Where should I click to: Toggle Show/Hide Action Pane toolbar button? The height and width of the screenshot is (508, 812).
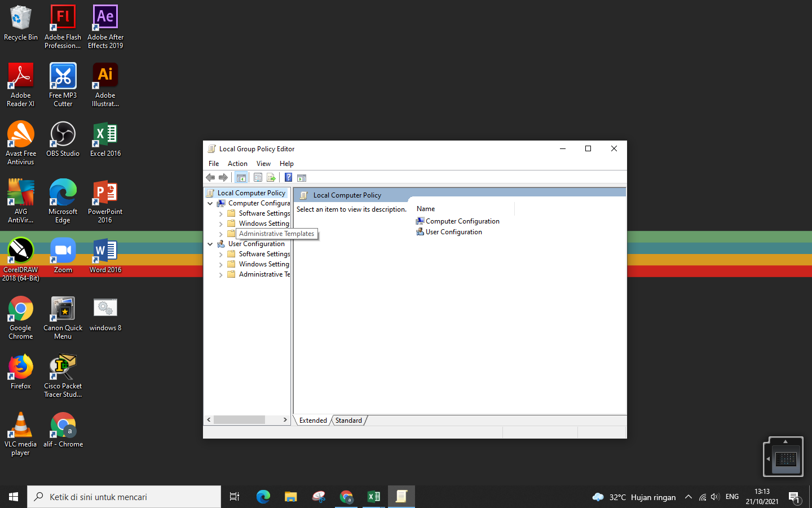tap(302, 178)
